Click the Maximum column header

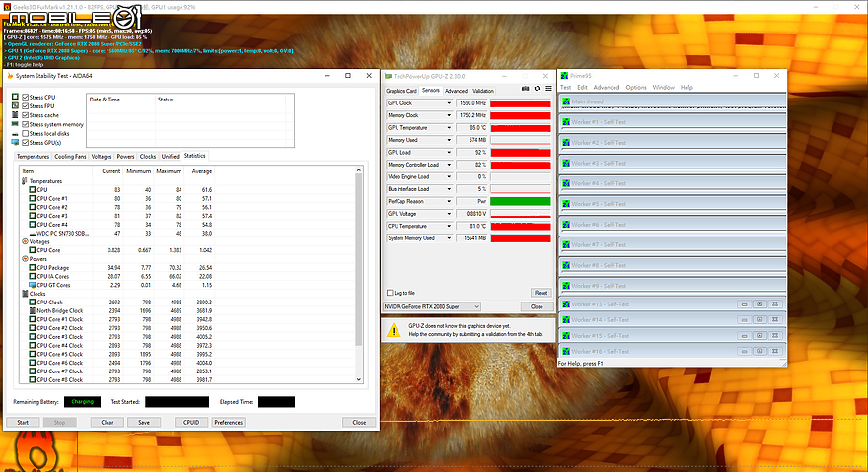tap(169, 171)
